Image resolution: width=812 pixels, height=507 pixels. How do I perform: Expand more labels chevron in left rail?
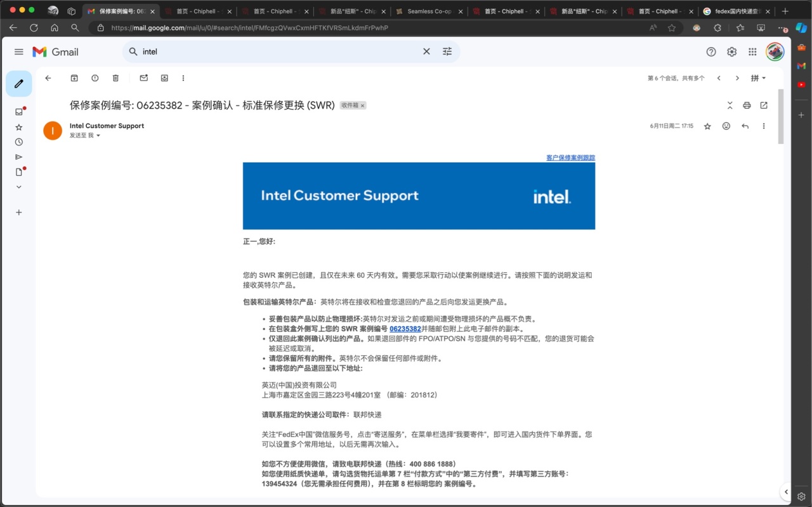(x=19, y=187)
